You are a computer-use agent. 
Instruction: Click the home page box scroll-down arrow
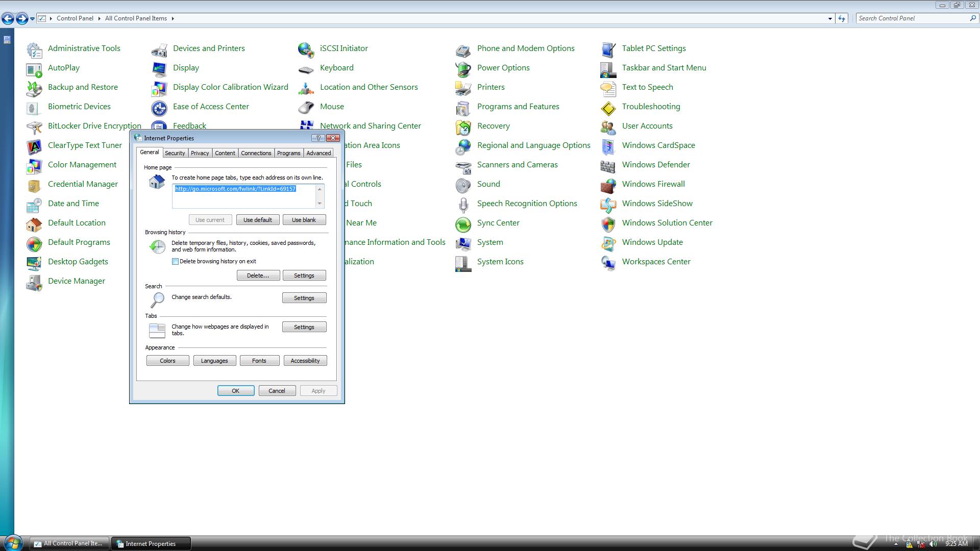click(320, 203)
